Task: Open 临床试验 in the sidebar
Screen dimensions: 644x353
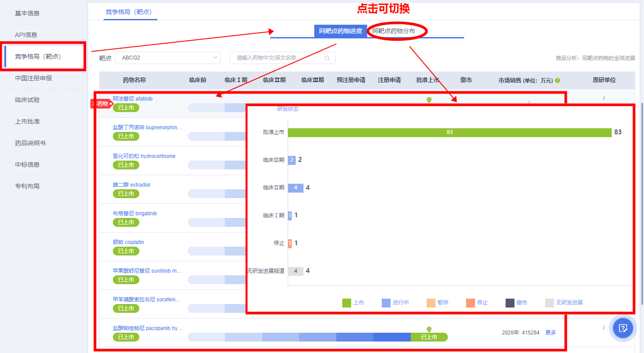Action: 27,100
